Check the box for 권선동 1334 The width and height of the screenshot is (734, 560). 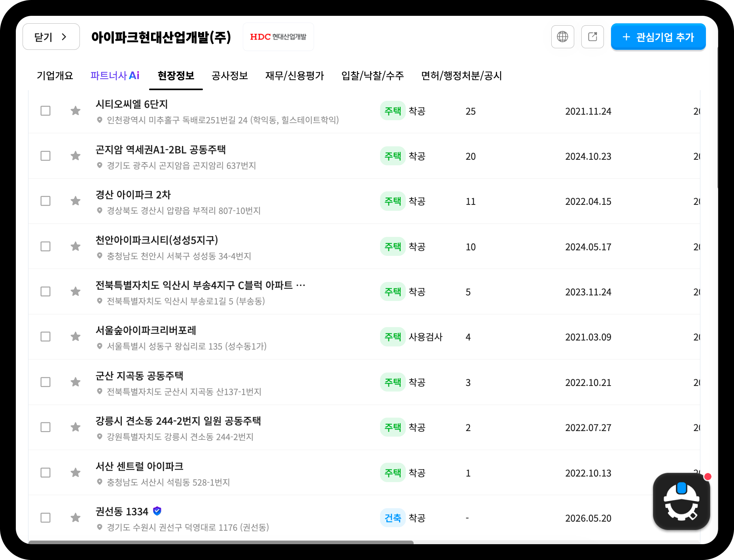[x=45, y=518]
